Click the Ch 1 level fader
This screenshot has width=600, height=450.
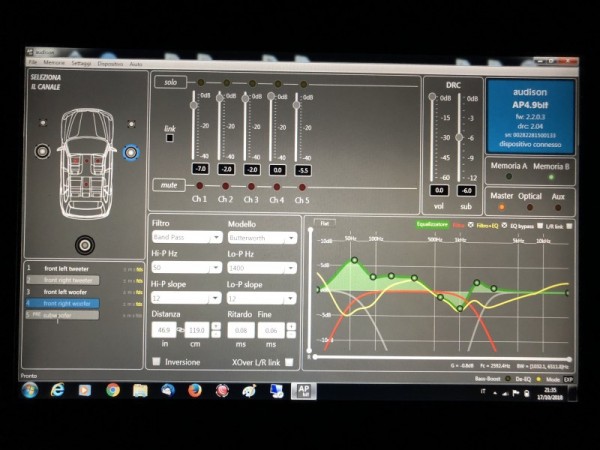click(194, 104)
